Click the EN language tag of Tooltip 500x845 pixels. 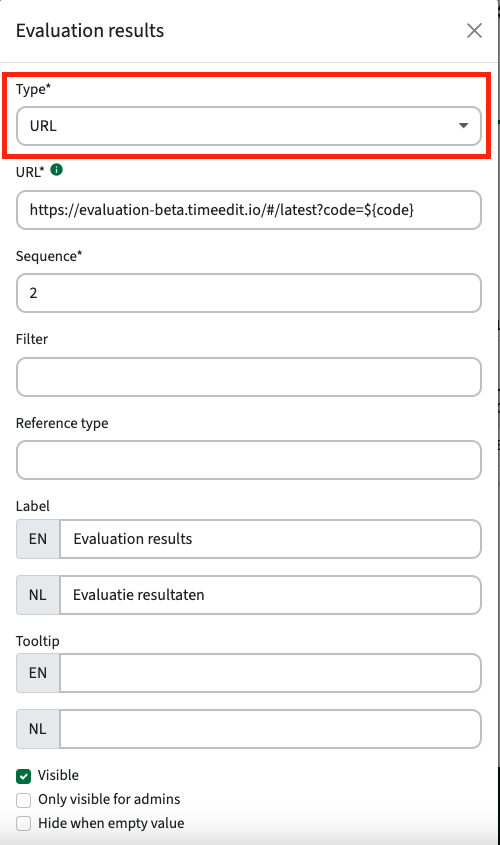coord(38,673)
